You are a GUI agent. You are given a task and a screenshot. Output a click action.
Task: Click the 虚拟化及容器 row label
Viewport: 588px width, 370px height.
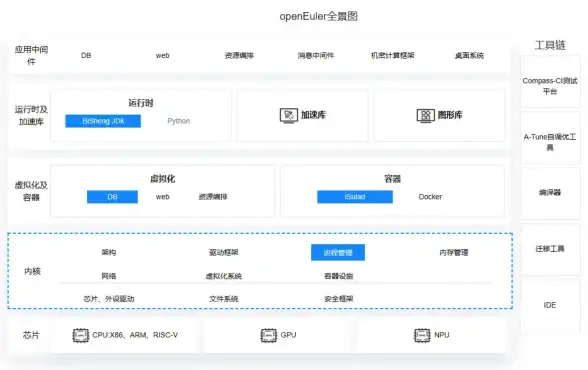(x=31, y=191)
